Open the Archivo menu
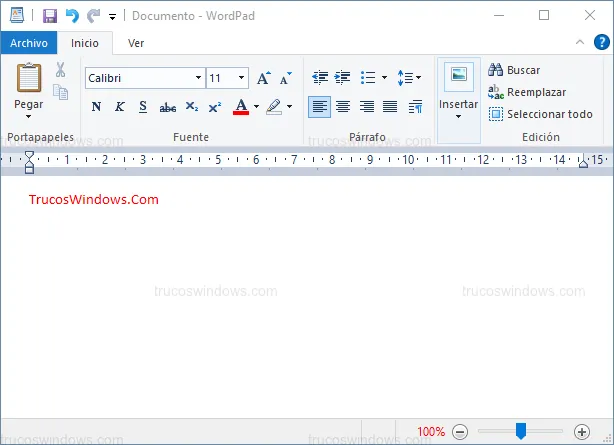Image resolution: width=614 pixels, height=445 pixels. pos(29,43)
